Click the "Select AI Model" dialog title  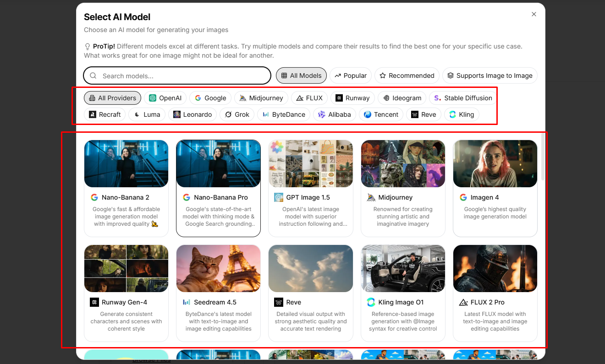pyautogui.click(x=117, y=17)
